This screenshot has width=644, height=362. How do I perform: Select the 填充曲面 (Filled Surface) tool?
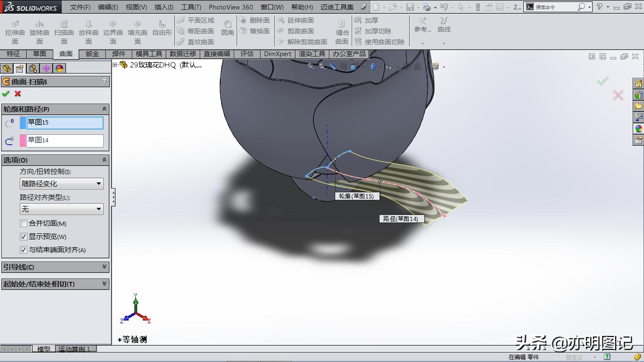pos(138,29)
